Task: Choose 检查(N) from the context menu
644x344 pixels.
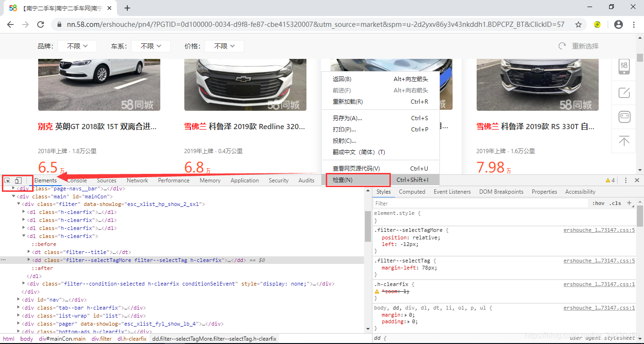Action: coord(380,180)
